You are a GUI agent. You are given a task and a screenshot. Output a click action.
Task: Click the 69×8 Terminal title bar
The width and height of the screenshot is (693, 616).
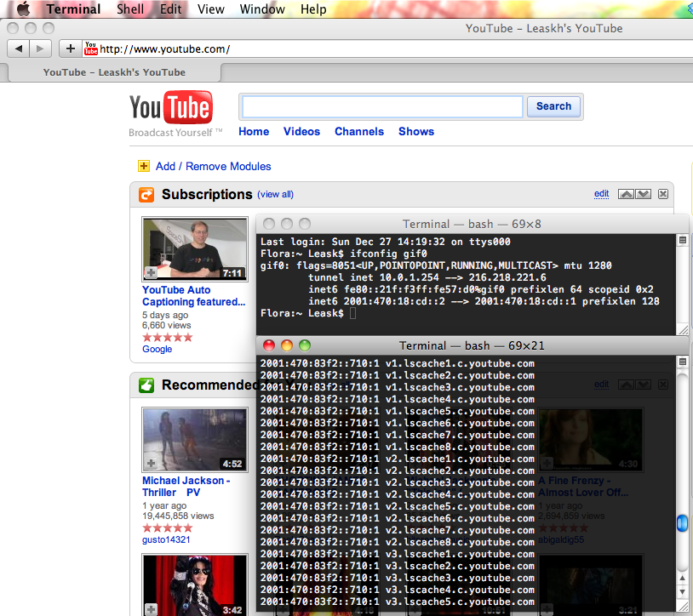coord(472,224)
